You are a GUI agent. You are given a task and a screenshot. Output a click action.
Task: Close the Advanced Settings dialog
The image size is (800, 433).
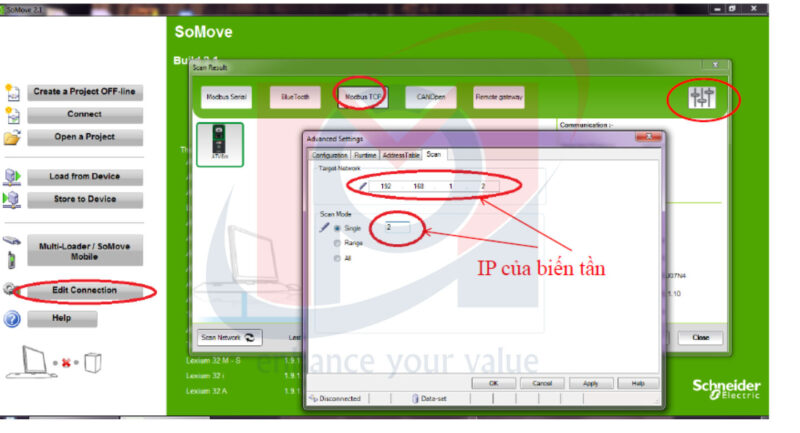648,137
